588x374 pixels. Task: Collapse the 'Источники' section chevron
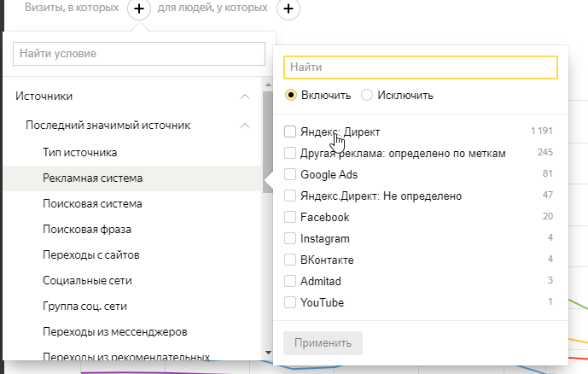[x=245, y=96]
